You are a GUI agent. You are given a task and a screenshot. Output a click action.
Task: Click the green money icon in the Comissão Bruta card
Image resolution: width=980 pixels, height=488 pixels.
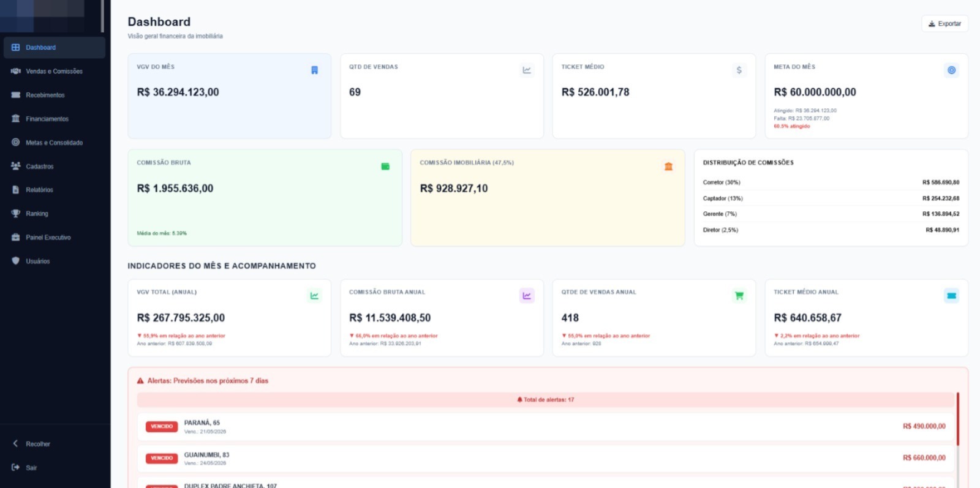point(385,167)
